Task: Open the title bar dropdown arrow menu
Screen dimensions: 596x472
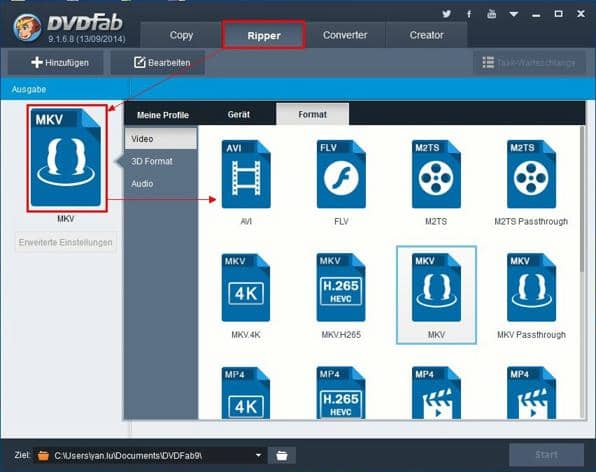Action: pos(514,14)
